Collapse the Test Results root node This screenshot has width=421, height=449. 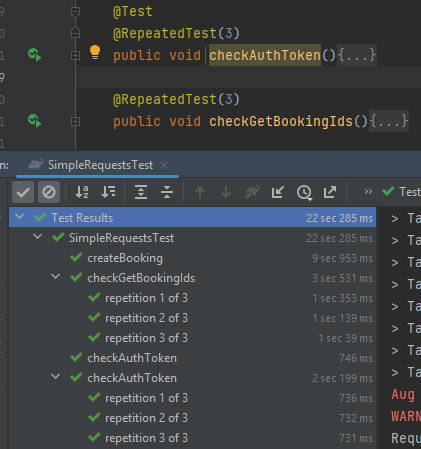[x=20, y=217]
